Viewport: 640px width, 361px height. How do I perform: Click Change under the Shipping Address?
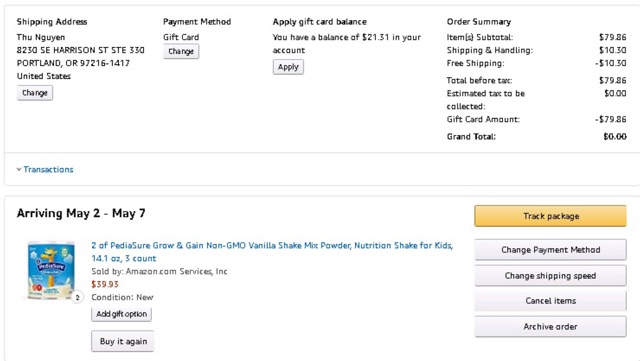tap(35, 93)
